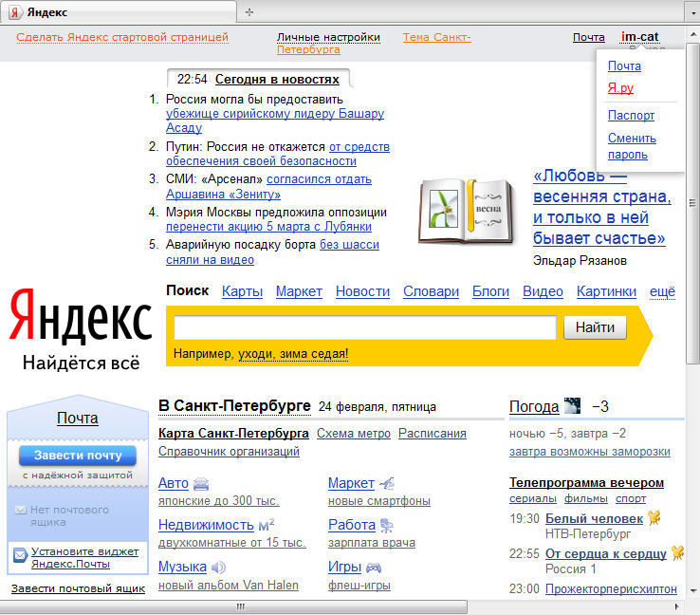The image size is (700, 615).
Task: Open Расписания link
Action: pyautogui.click(x=433, y=433)
